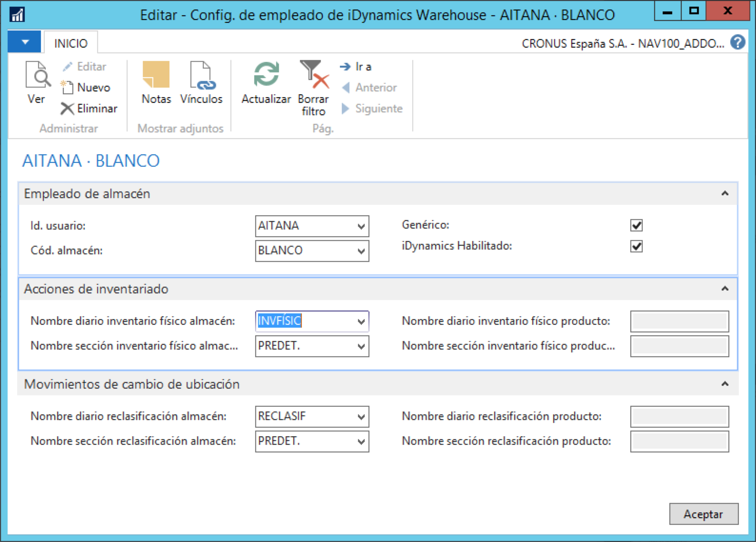Image resolution: width=756 pixels, height=542 pixels.
Task: Toggle the iDynamics Habilitado checkbox
Action: [x=637, y=246]
